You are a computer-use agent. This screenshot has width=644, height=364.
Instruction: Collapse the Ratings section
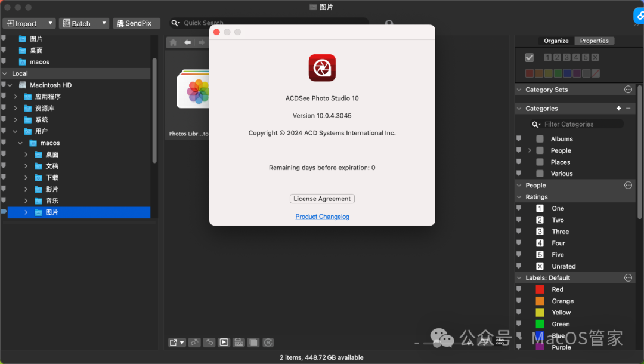pyautogui.click(x=519, y=197)
